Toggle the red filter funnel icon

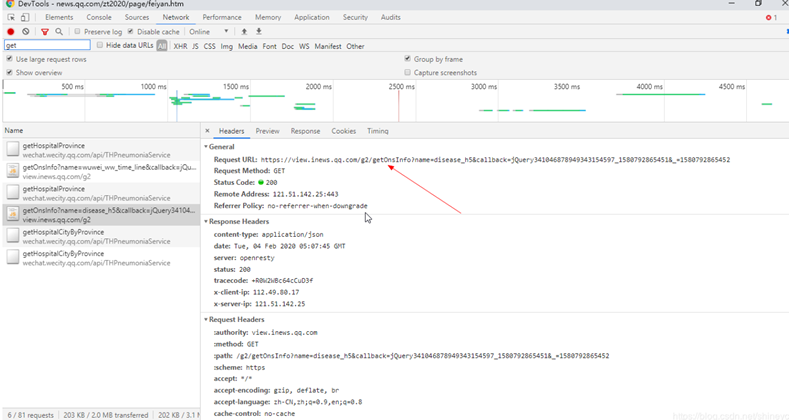coord(45,32)
